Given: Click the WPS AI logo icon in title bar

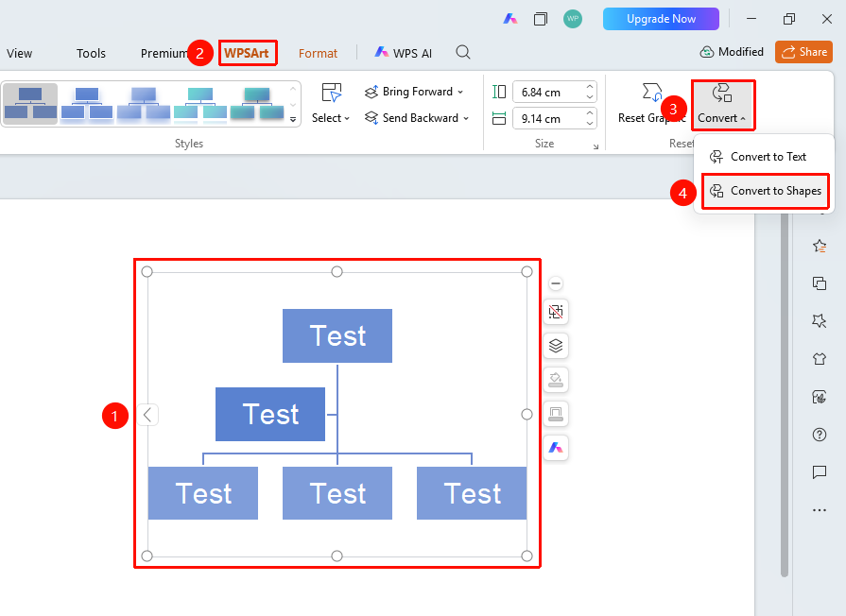Looking at the screenshot, I should point(509,19).
